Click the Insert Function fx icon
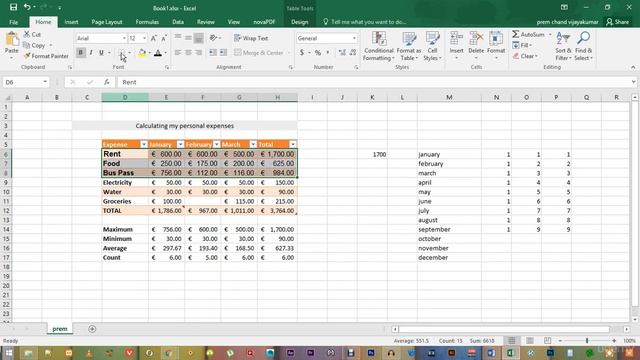This screenshot has width=640, height=360. pyautogui.click(x=107, y=82)
